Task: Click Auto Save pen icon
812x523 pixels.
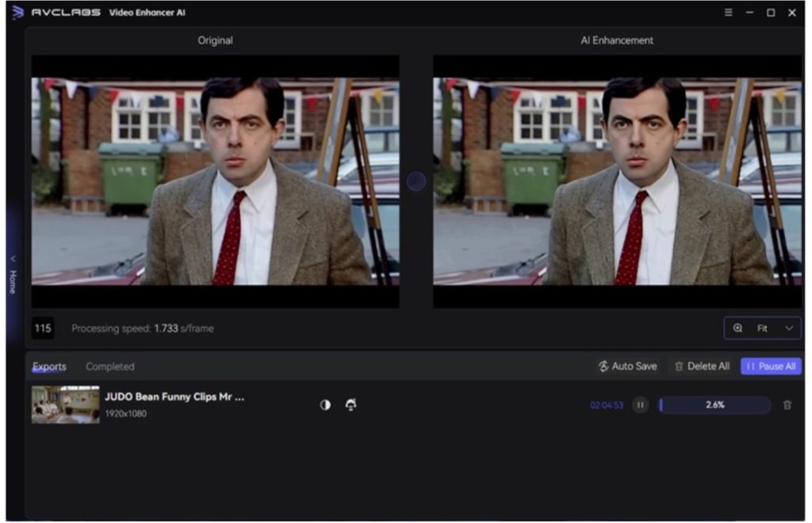Action: coord(605,366)
